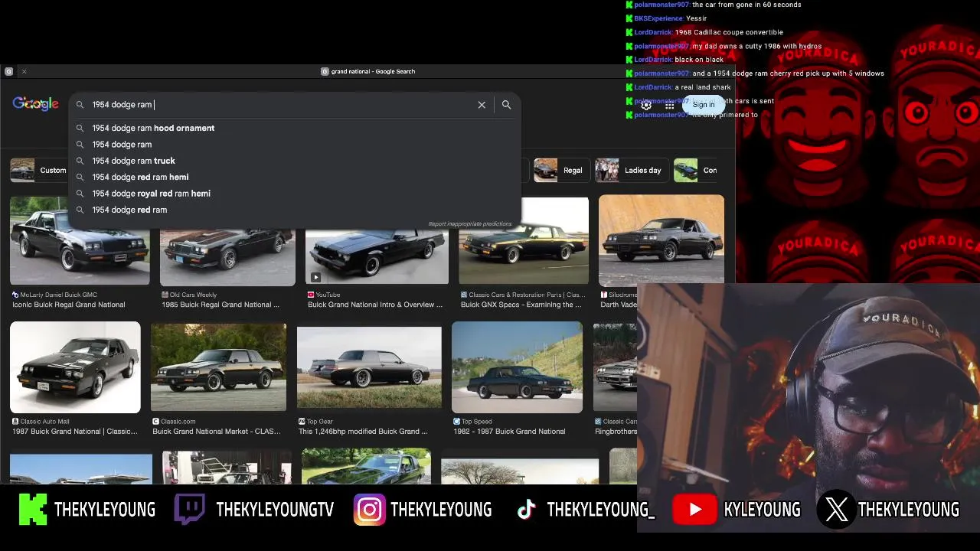Close the browser tab with the X

(x=24, y=71)
